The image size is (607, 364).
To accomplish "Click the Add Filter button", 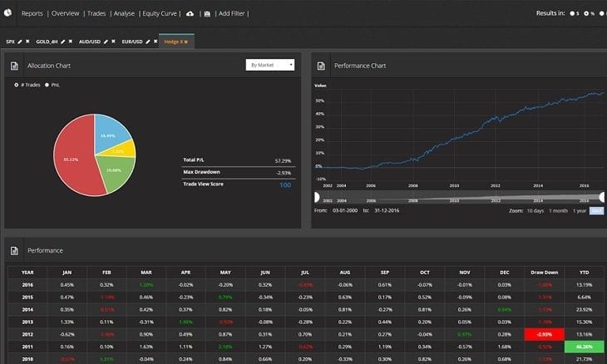I will point(230,14).
